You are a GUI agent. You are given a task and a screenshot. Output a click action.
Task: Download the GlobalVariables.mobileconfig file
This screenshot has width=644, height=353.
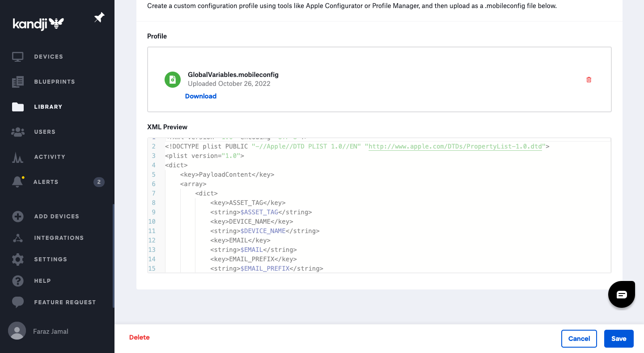201,96
